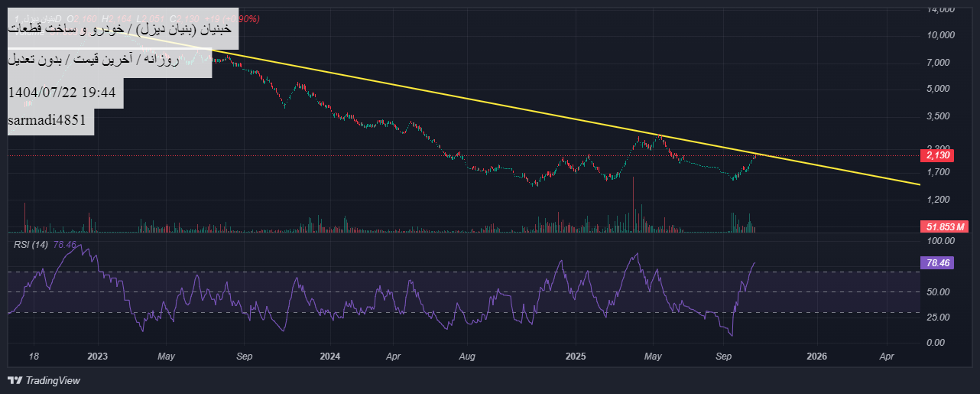Viewport: 980px width, 394px height.
Task: Click the 2023 label on time axis
Action: click(x=98, y=357)
